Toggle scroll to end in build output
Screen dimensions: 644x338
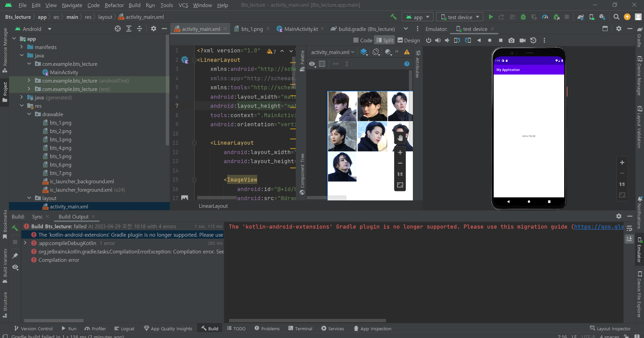pos(629,239)
